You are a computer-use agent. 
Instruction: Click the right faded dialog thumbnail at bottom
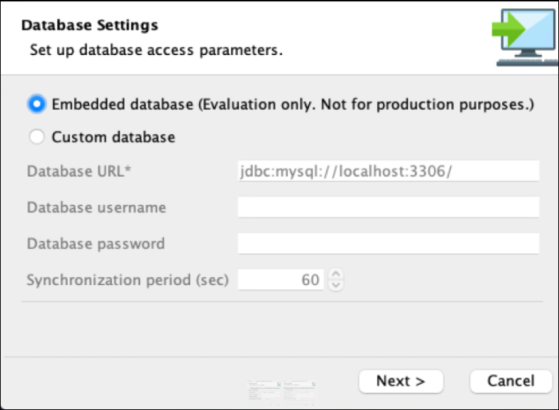tap(299, 393)
